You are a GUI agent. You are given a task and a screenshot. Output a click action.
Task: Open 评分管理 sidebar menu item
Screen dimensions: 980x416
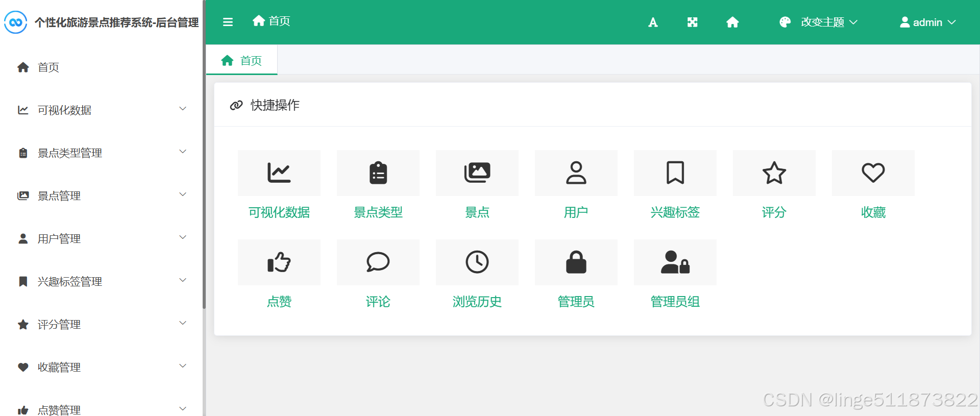[102, 325]
